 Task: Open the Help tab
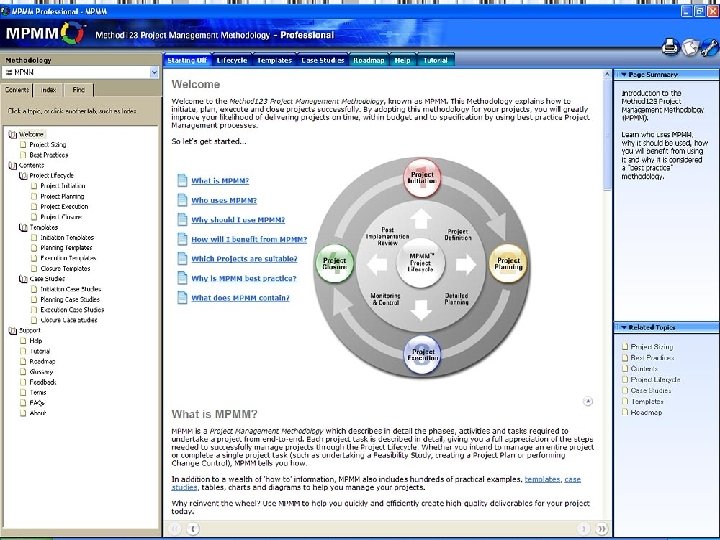(402, 60)
